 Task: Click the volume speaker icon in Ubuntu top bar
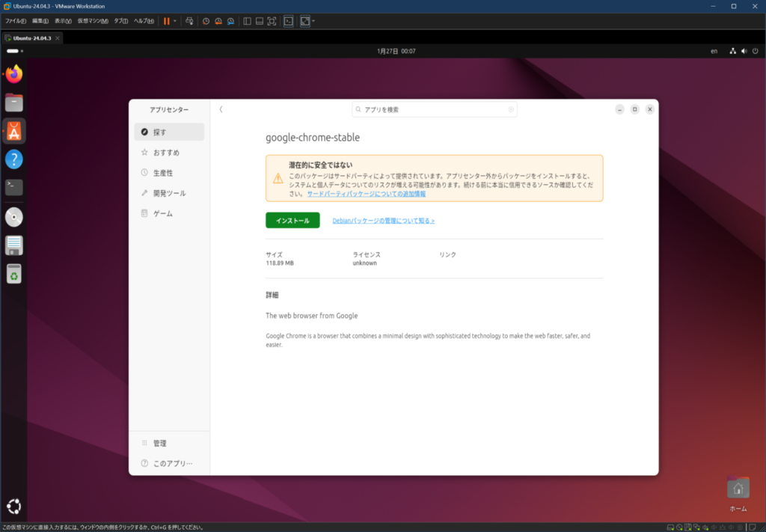click(744, 51)
